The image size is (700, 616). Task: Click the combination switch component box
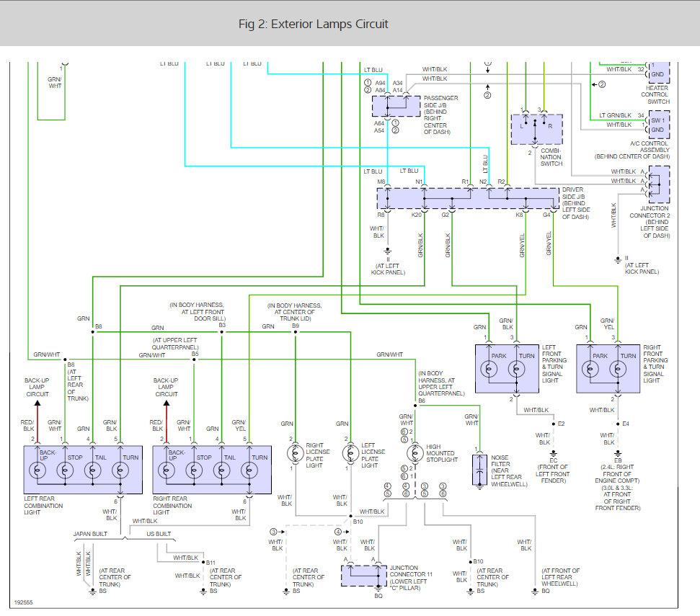tap(536, 130)
